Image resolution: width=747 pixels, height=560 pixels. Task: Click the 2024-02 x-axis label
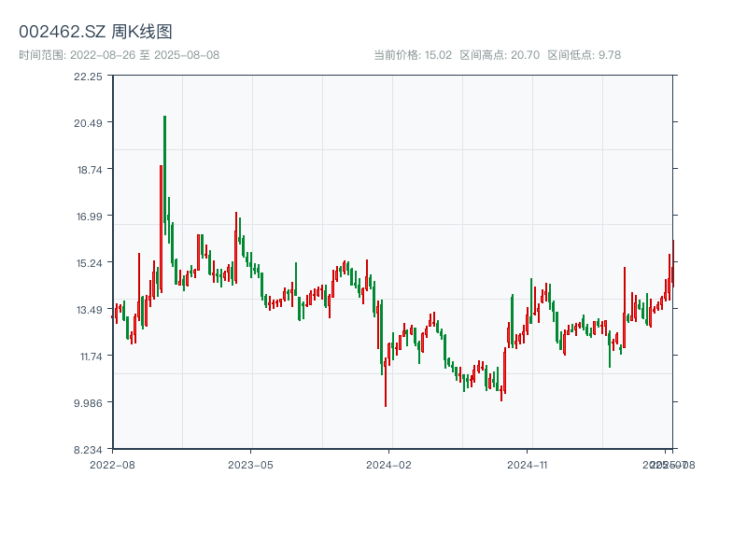click(x=389, y=464)
